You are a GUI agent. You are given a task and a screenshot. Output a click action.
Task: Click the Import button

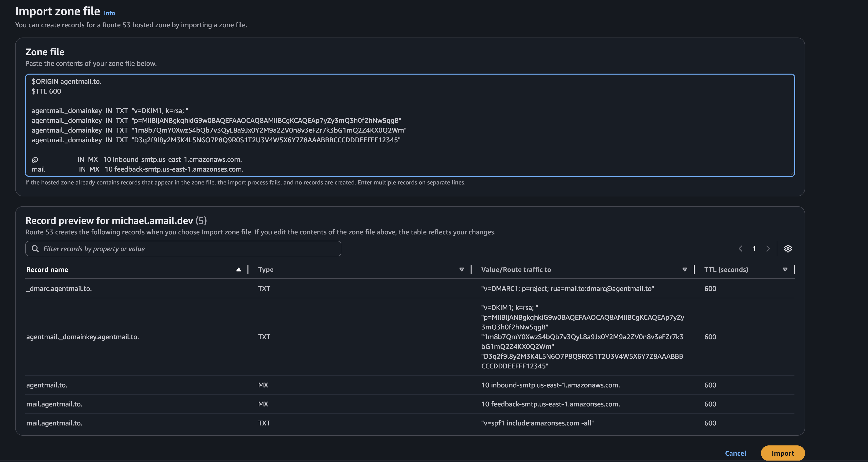pyautogui.click(x=783, y=453)
